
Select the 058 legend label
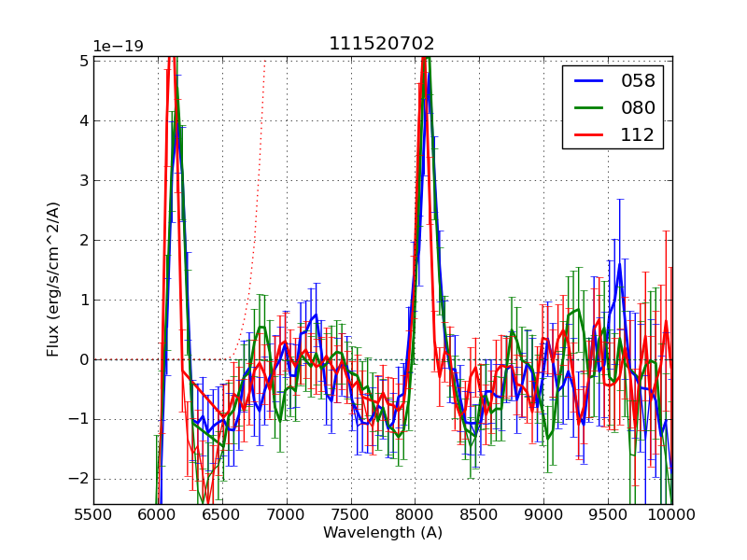(x=638, y=81)
